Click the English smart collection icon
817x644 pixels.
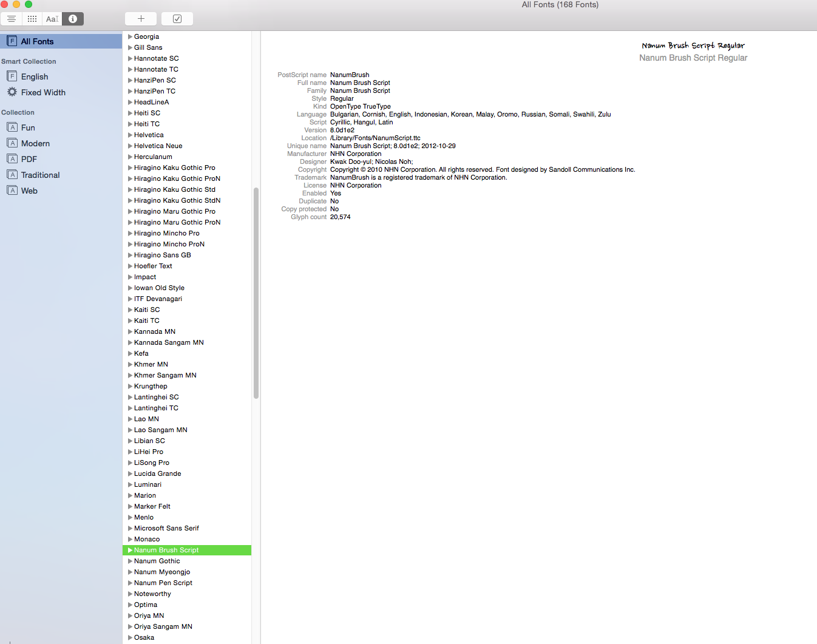tap(12, 76)
